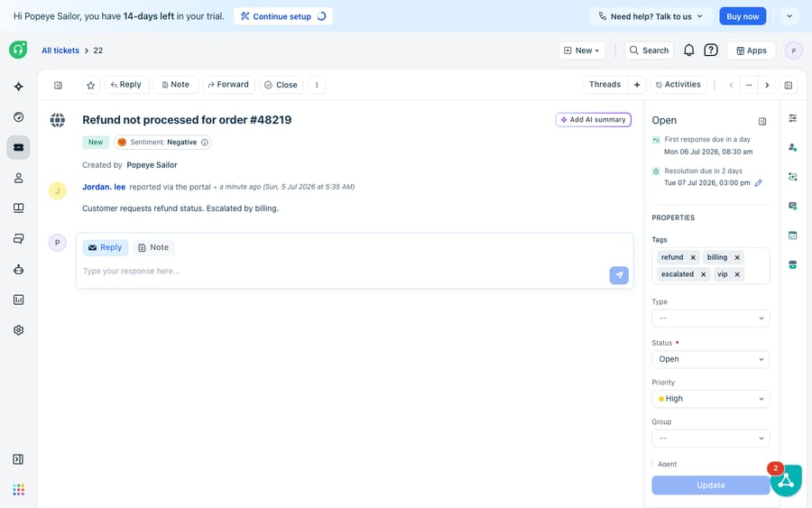Open Threads view
The width and height of the screenshot is (812, 508).
pyautogui.click(x=604, y=85)
